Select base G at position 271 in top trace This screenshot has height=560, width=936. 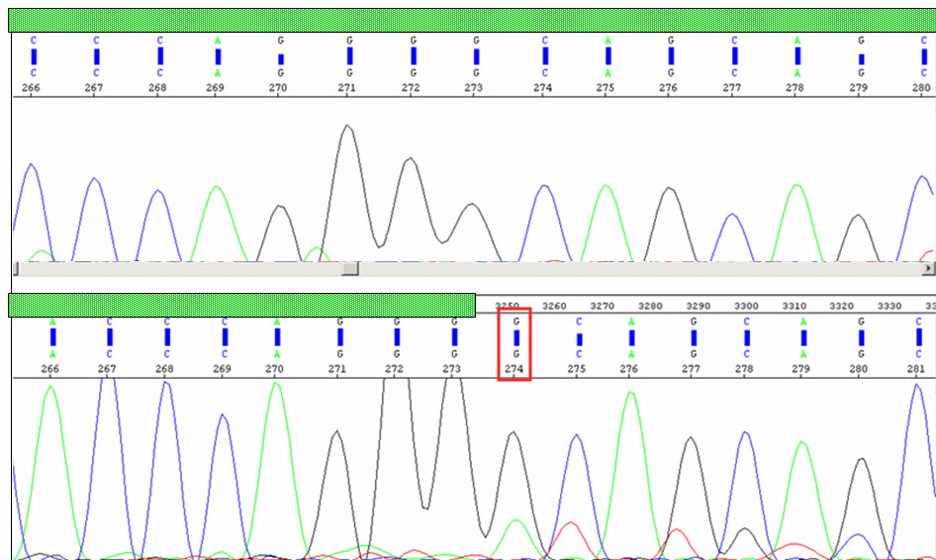[349, 41]
